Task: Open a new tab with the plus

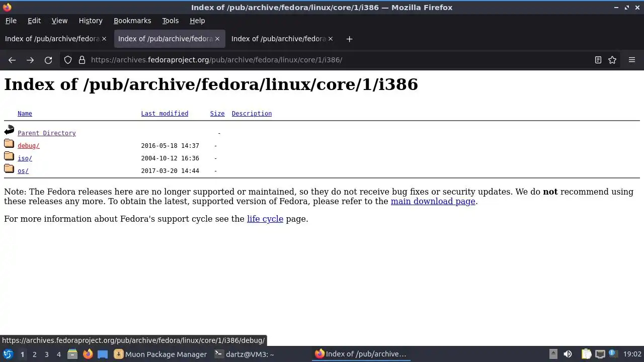Action: click(349, 39)
